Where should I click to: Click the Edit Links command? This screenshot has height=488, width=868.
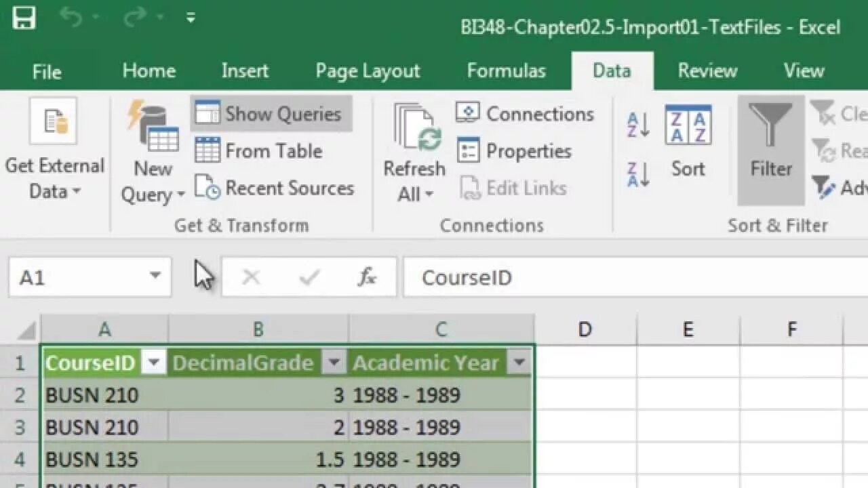point(513,188)
